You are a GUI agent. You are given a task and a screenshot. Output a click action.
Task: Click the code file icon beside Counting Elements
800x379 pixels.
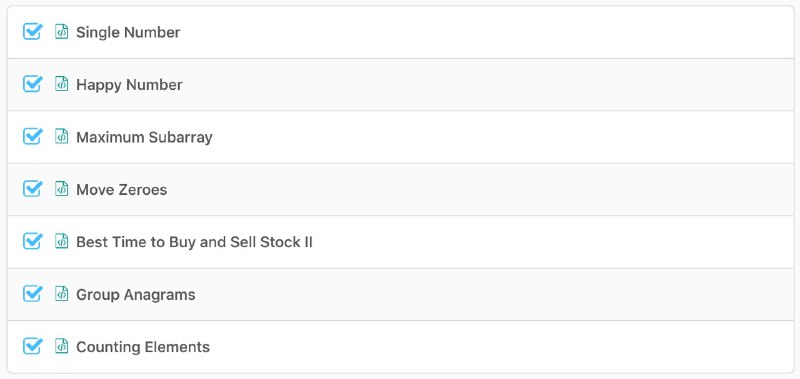[62, 346]
